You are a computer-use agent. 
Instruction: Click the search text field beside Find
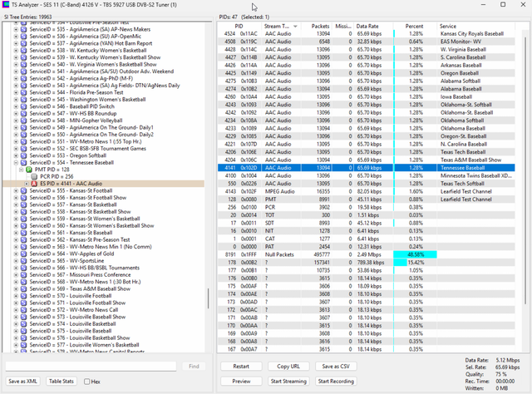(x=91, y=367)
